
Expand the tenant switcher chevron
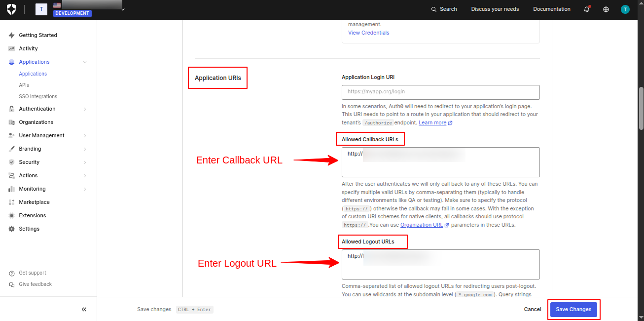coord(123,9)
